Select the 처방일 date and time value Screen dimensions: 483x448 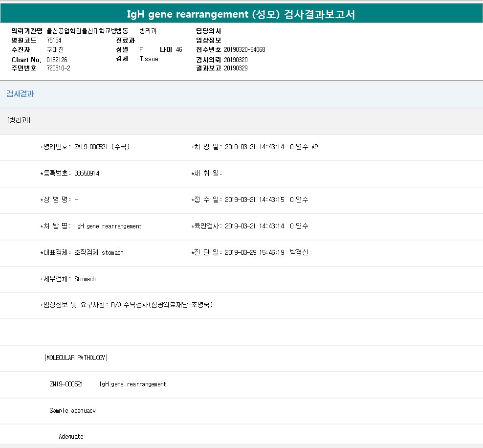254,147
